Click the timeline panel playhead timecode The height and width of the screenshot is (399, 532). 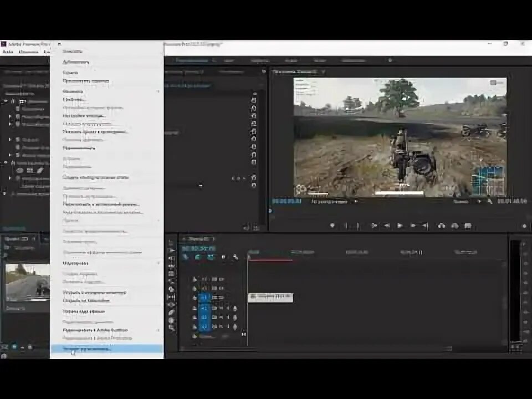coord(198,248)
